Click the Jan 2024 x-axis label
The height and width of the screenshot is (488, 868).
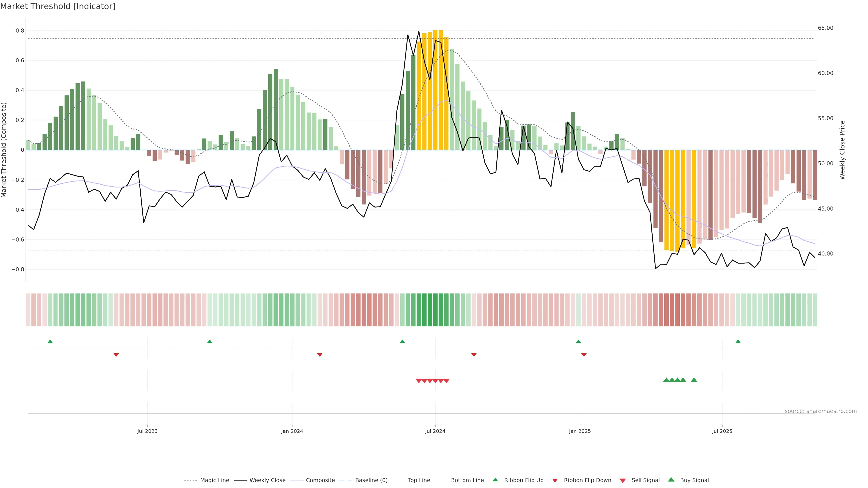click(292, 431)
